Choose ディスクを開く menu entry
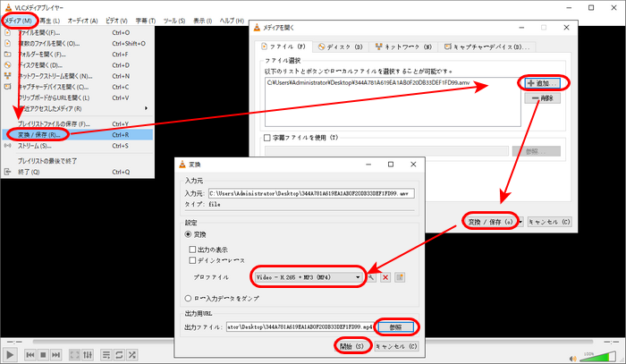Viewport: 626px width, 364px height. (78, 65)
